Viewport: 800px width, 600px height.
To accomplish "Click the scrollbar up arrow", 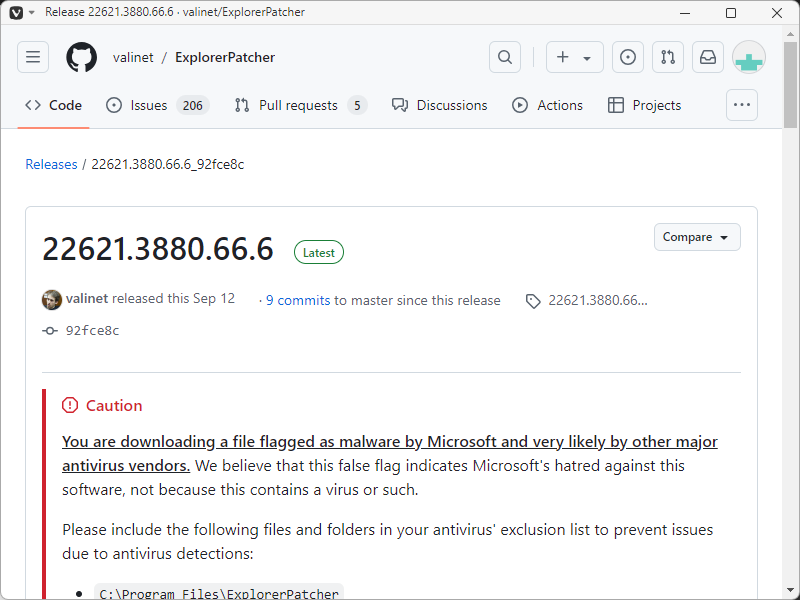I will (x=790, y=34).
